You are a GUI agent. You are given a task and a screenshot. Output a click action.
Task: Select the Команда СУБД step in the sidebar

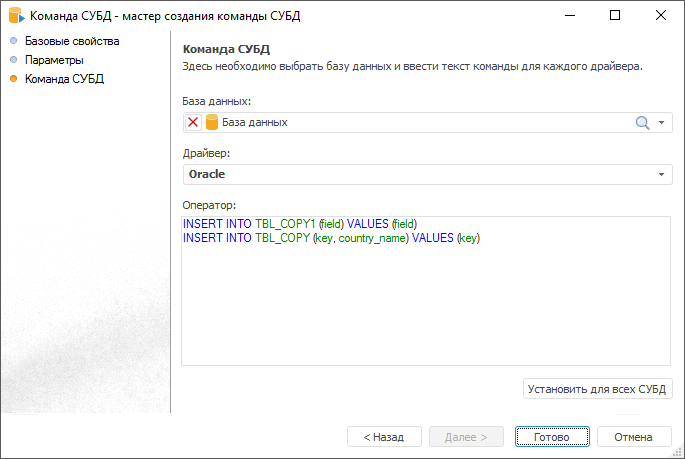(x=64, y=78)
